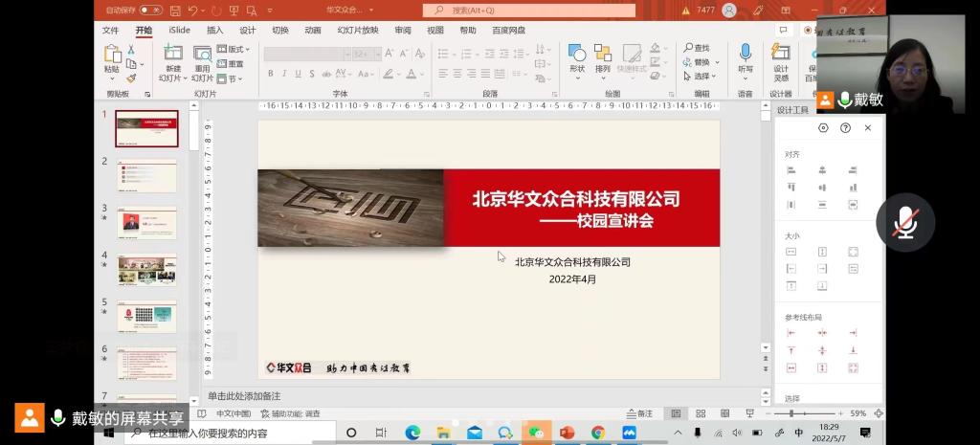This screenshot has width=980, height=445.
Task: Click the 重用幻灯片 reuse slides icon
Action: click(202, 54)
